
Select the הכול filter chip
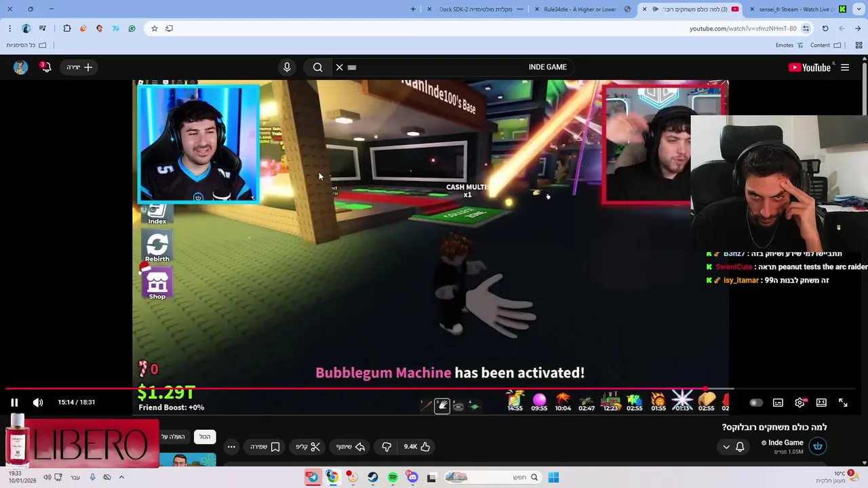(x=205, y=437)
